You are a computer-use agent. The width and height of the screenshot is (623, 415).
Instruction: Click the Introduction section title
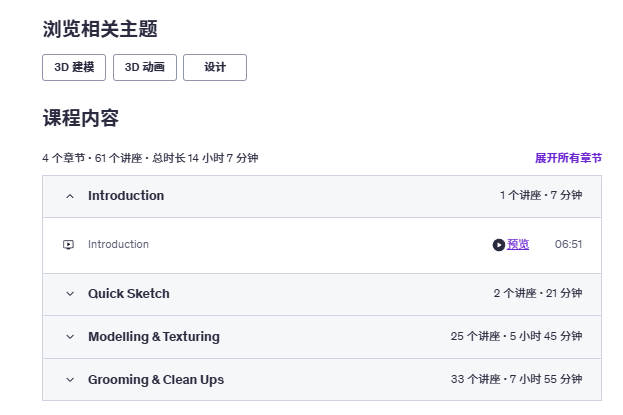tap(126, 196)
